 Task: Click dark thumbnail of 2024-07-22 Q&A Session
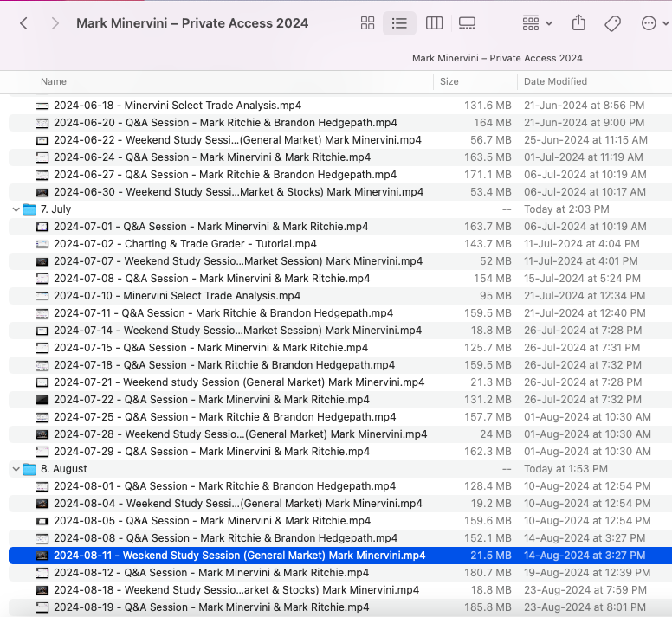pos(42,400)
